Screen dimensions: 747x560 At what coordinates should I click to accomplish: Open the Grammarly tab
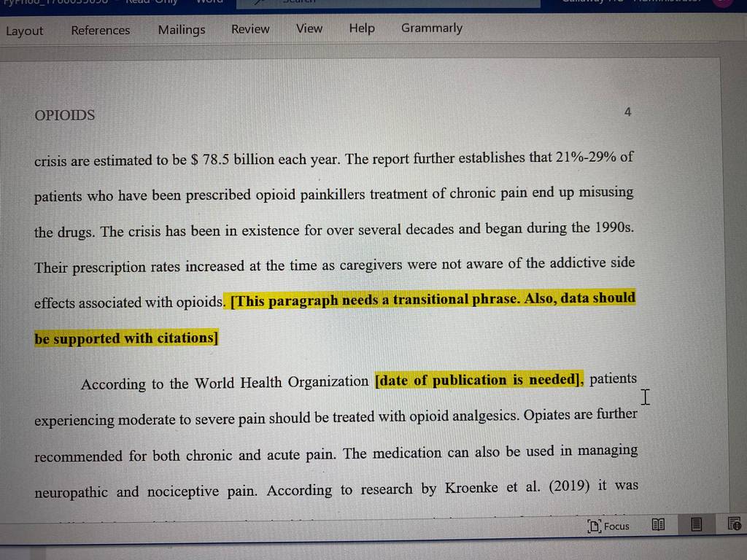click(x=432, y=28)
